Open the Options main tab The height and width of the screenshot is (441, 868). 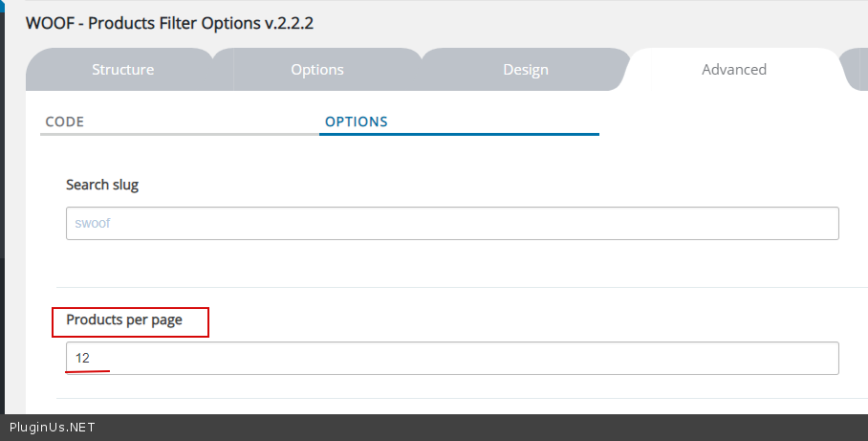tap(317, 70)
